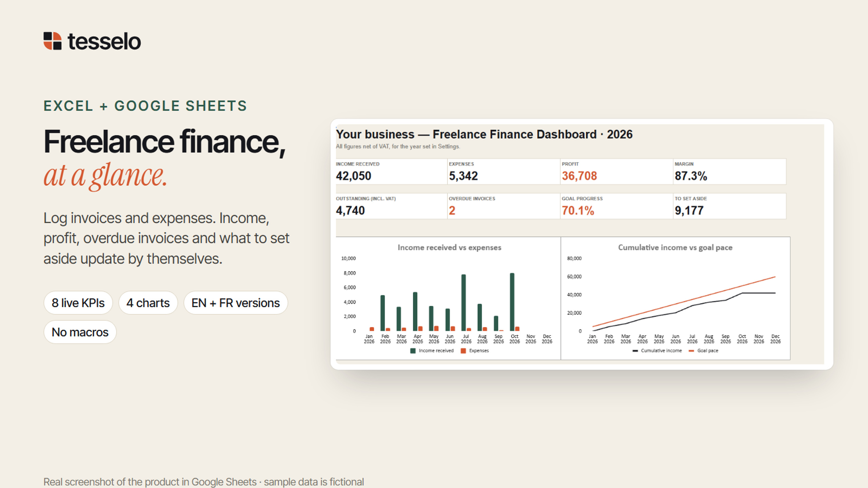Screen dimensions: 868x488
Task: Click the 'GOAL PROGRESS' KPI label
Action: pos(582,199)
